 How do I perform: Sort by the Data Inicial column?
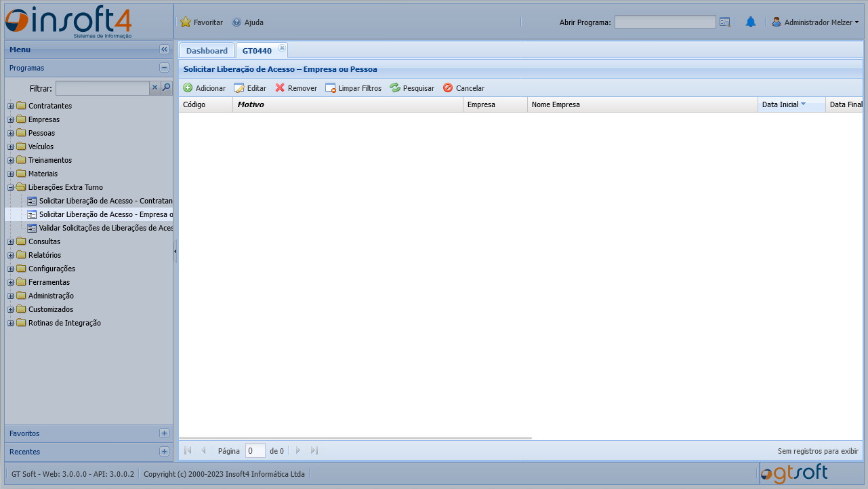click(x=791, y=104)
